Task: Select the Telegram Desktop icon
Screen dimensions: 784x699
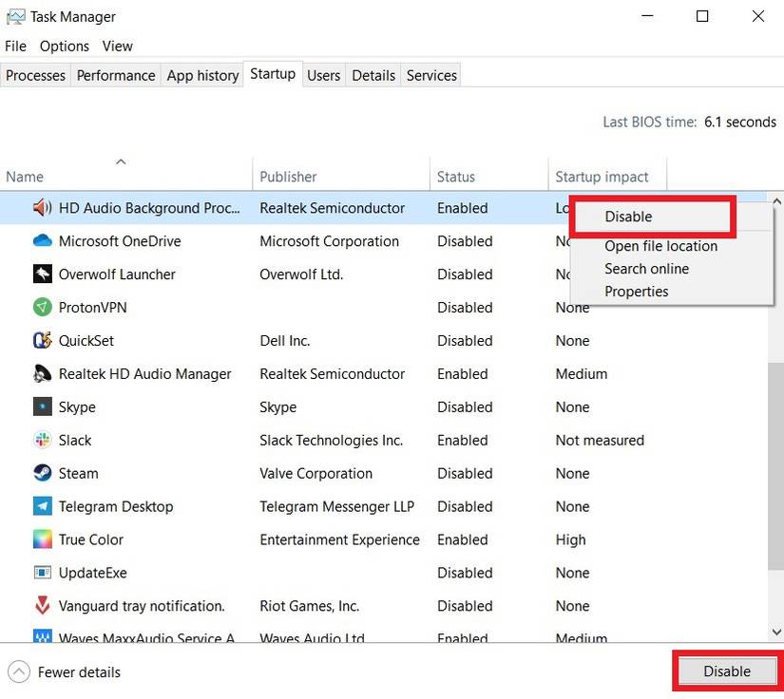Action: click(42, 507)
